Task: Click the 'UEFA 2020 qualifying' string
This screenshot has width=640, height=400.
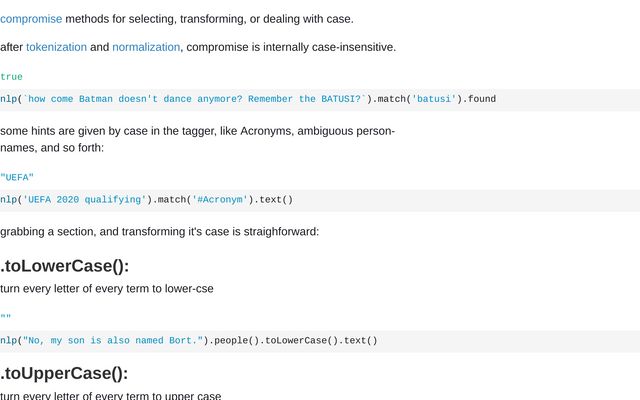Action: click(x=84, y=200)
